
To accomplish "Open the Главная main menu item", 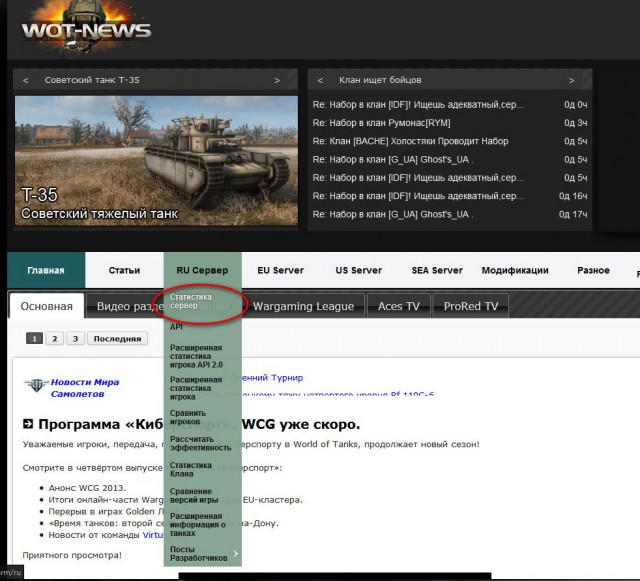I will [x=46, y=270].
